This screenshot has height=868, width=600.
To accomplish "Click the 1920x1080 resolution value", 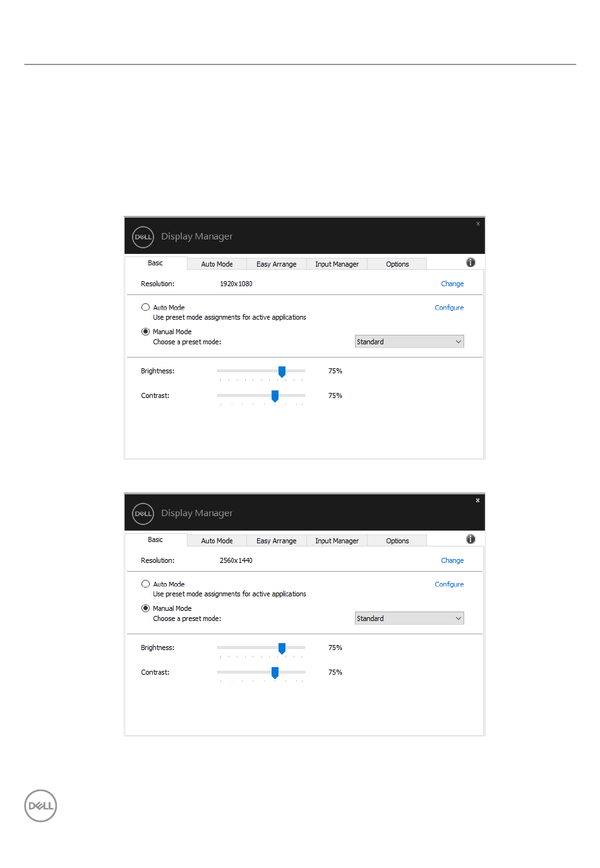I will pyautogui.click(x=236, y=284).
